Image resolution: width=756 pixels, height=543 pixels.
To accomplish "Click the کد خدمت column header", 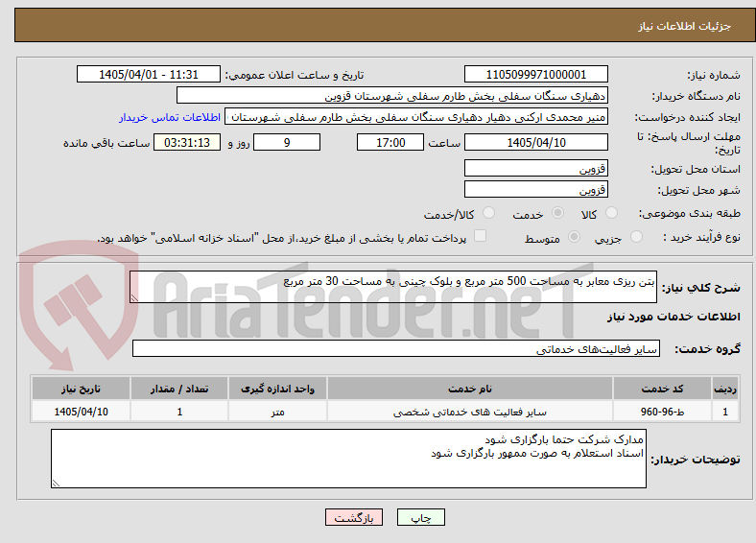I will point(663,389).
